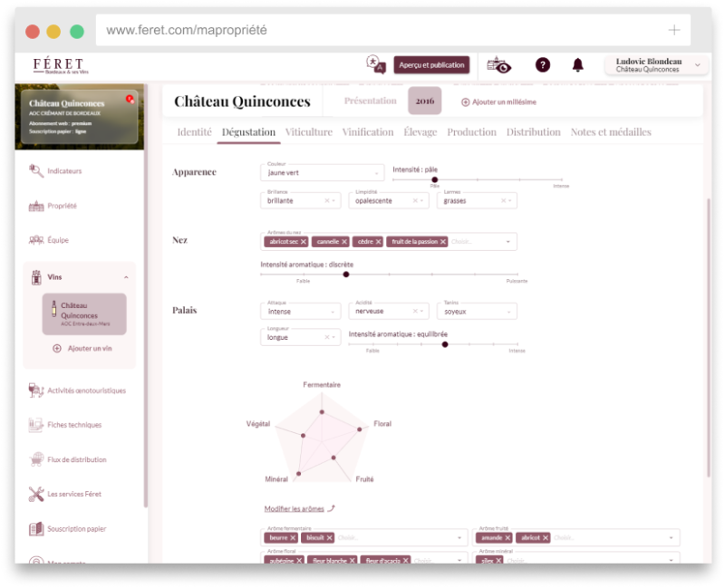Click the Fermentaire point on the radar chart
Viewport: 725px width, 588px height.
point(322,412)
